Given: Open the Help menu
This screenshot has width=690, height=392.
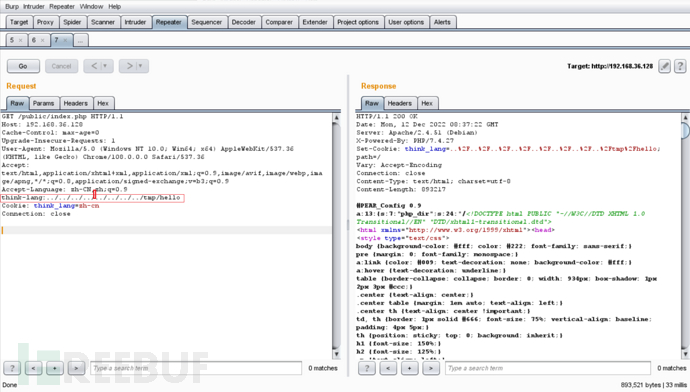Looking at the screenshot, I should coord(114,7).
